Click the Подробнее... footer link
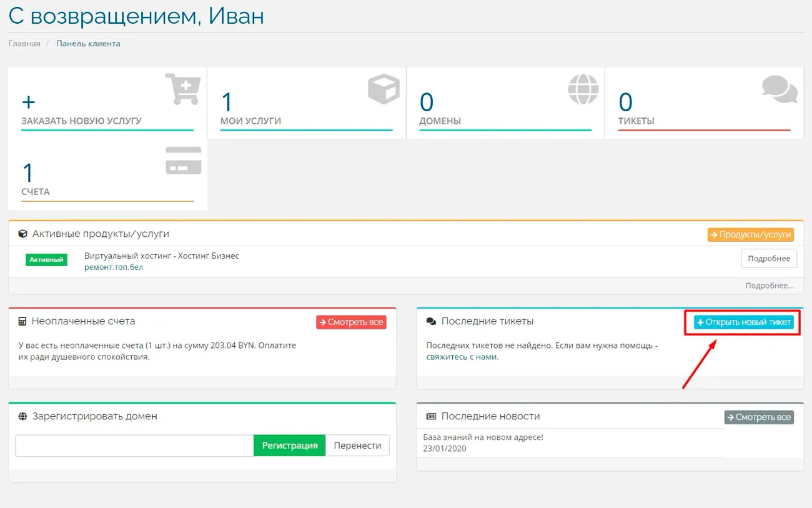 click(770, 286)
